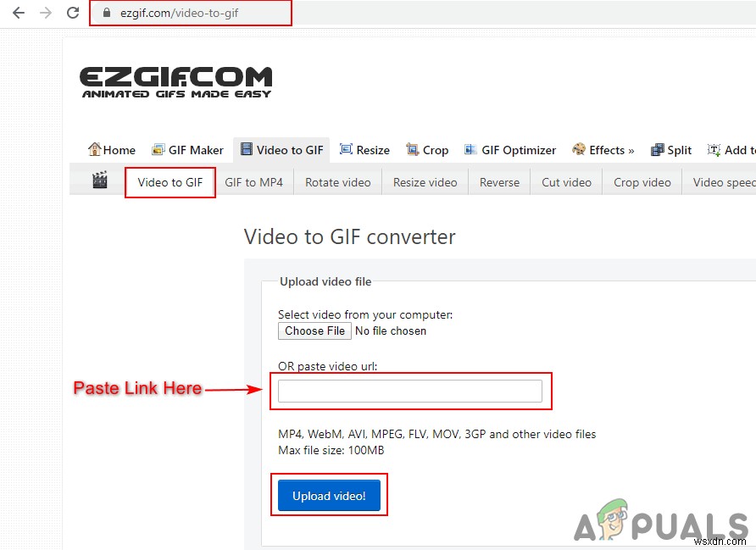
Task: Click the browser back arrow
Action: point(19,13)
